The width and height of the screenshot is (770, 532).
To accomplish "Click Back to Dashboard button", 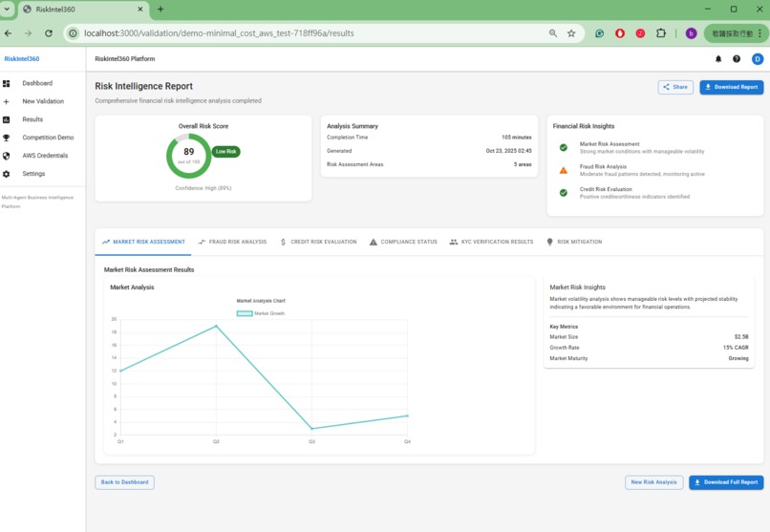I will click(124, 482).
